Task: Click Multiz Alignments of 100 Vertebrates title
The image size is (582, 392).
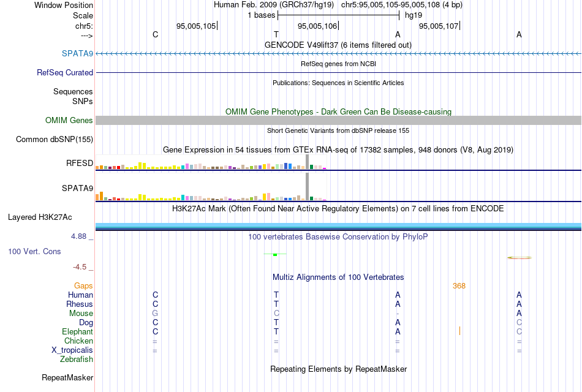Action: click(x=338, y=277)
